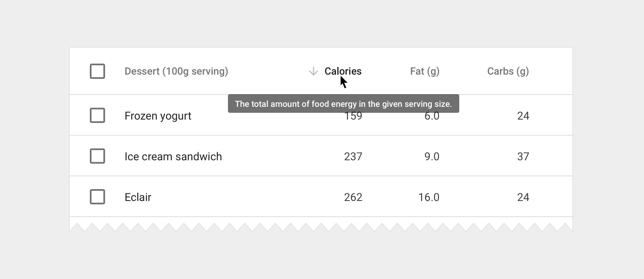
Task: Click the 6.0 fat value
Action: [x=432, y=116]
